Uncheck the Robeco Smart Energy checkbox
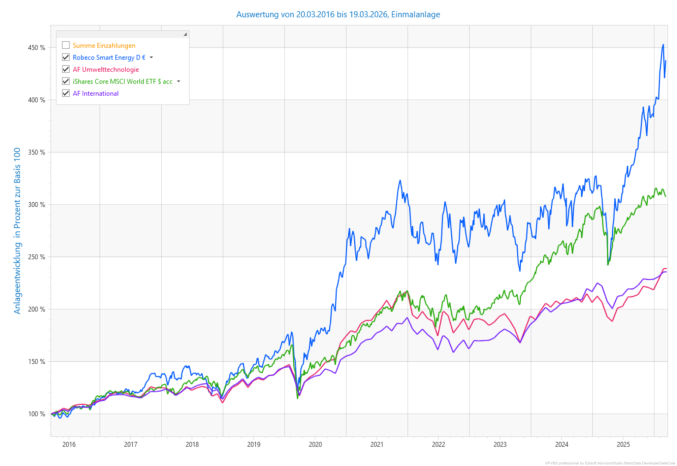 click(66, 58)
